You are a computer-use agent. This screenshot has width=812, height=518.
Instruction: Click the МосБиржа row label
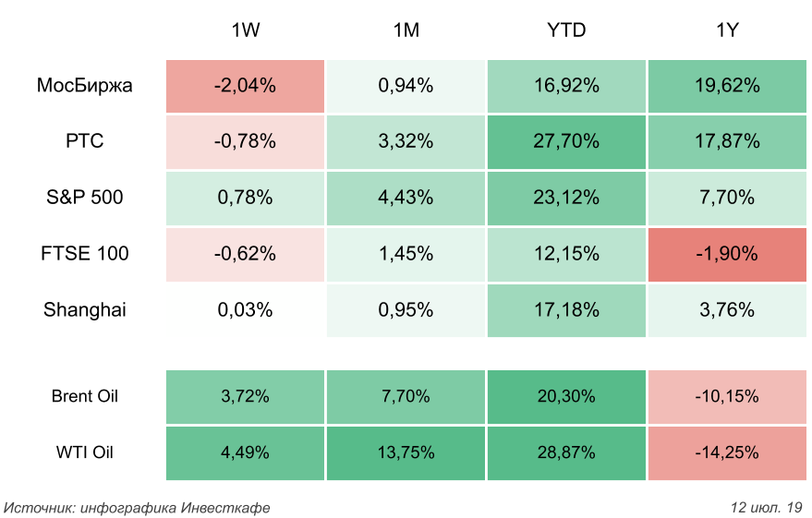(85, 86)
